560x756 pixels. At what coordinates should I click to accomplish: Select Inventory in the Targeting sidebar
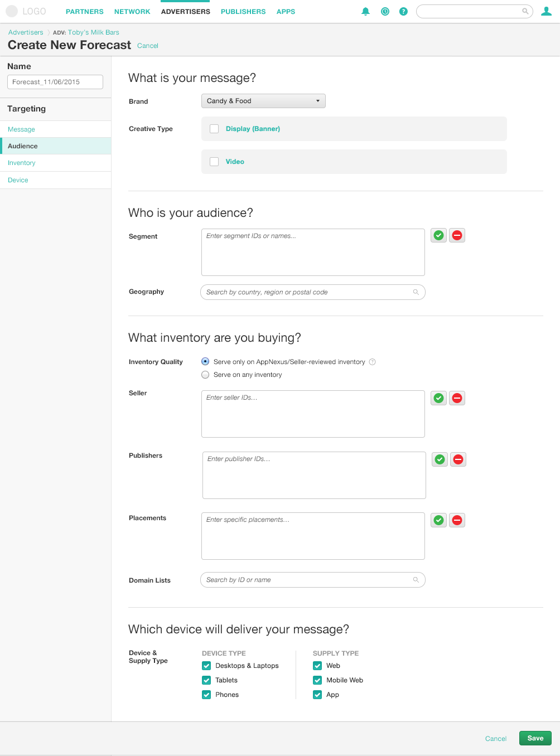22,163
